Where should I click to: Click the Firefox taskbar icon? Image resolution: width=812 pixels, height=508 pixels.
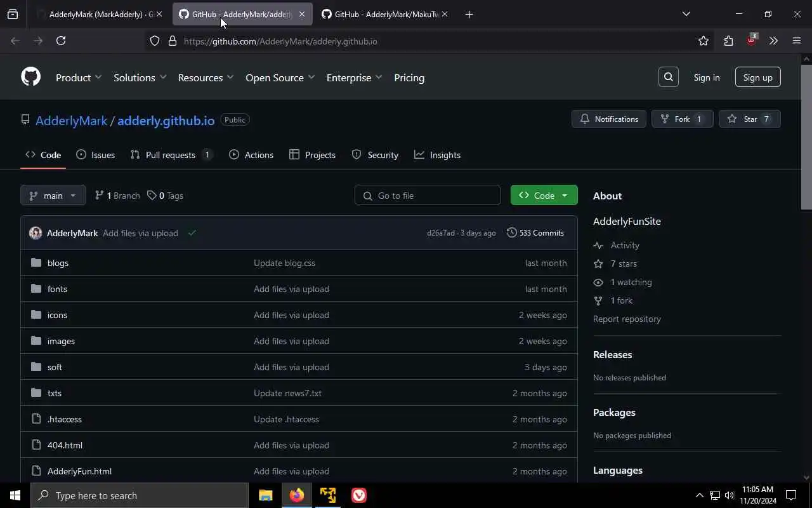pos(297,495)
